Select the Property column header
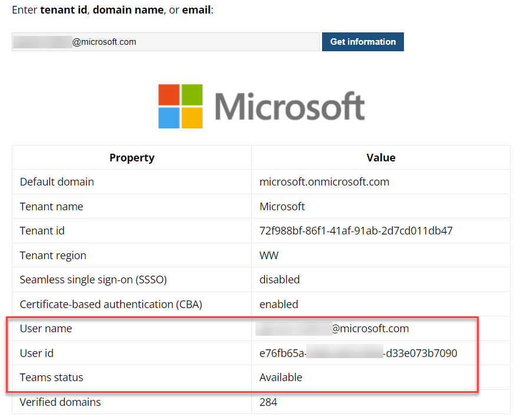The height and width of the screenshot is (420, 517). [x=132, y=158]
